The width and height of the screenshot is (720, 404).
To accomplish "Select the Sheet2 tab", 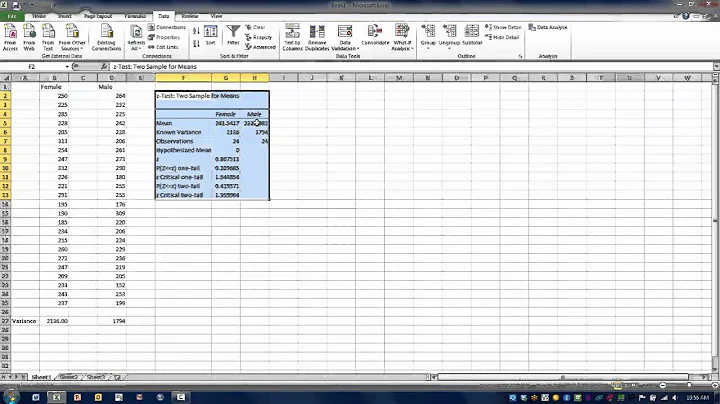I will (x=68, y=377).
